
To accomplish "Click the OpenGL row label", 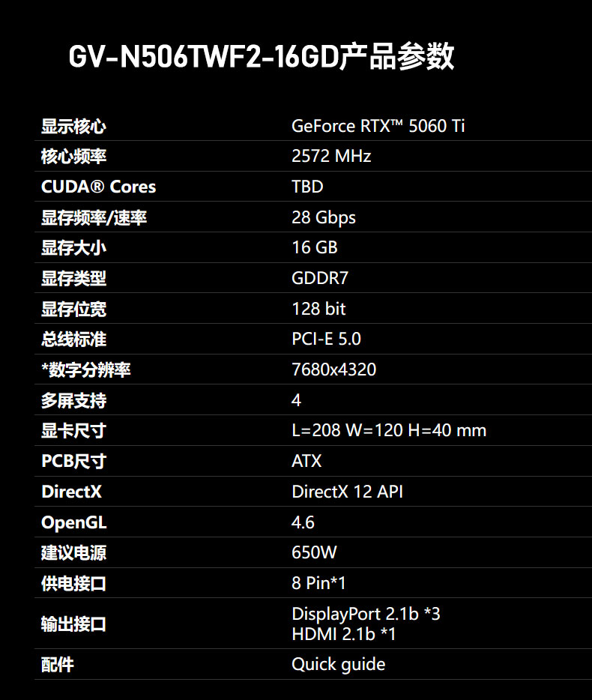I will tap(73, 522).
